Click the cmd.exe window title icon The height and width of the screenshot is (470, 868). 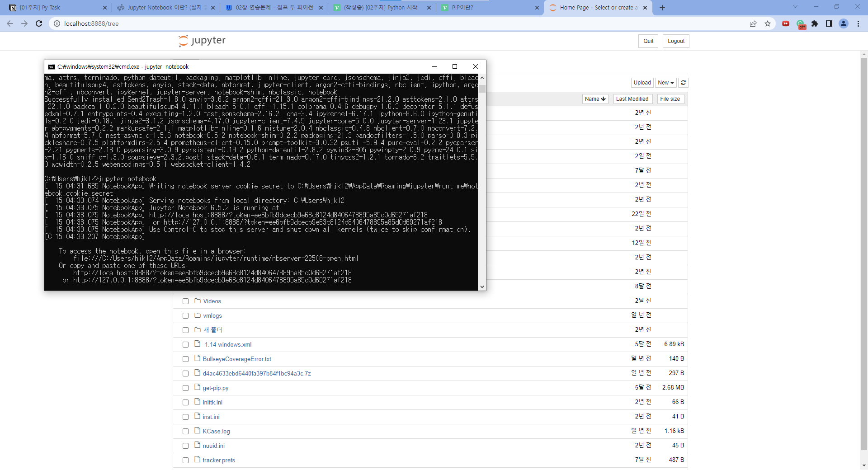51,66
